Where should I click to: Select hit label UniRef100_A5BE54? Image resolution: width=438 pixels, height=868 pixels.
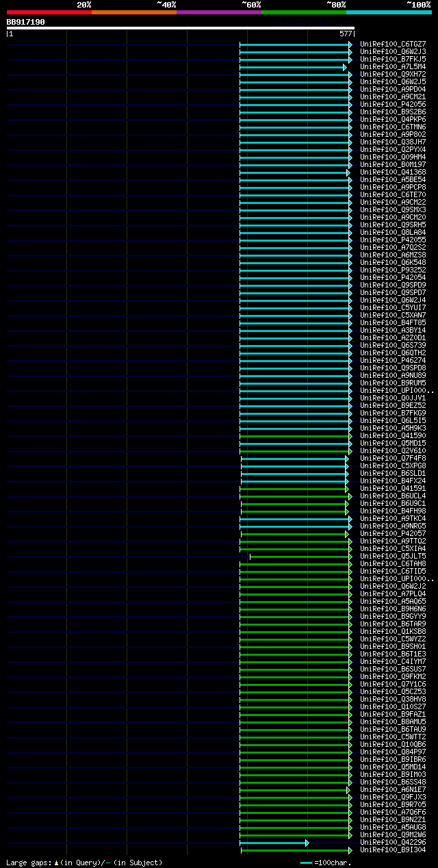393,180
